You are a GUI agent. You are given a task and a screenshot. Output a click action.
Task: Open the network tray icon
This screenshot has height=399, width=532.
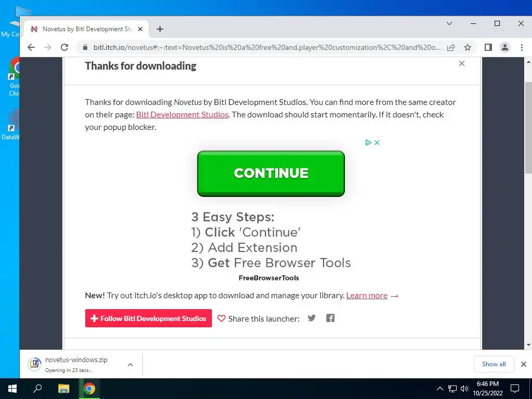[453, 389]
